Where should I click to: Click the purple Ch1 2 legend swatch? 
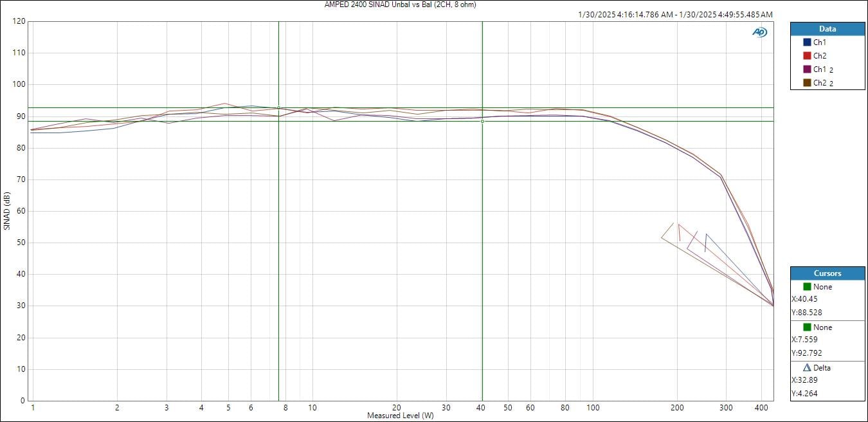coord(807,69)
